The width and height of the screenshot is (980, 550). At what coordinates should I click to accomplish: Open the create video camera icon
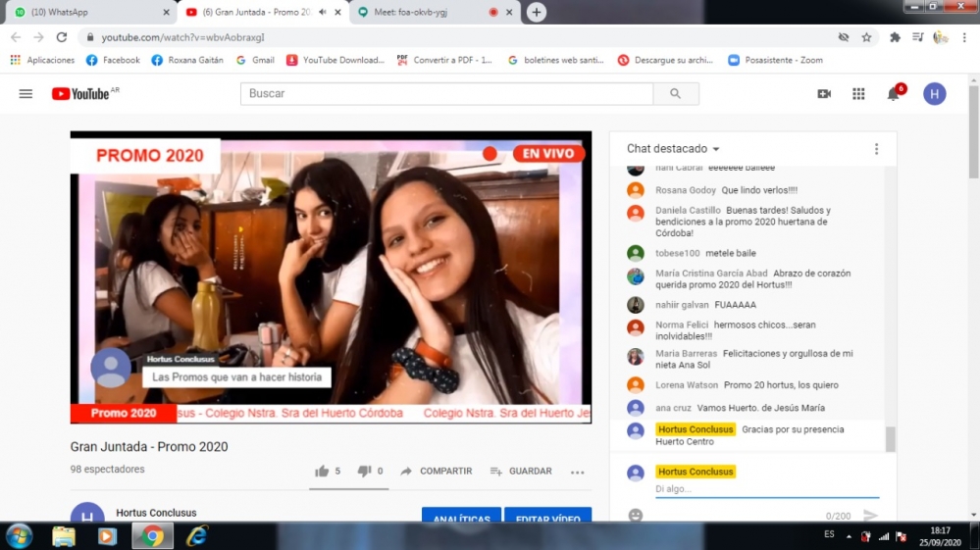824,94
